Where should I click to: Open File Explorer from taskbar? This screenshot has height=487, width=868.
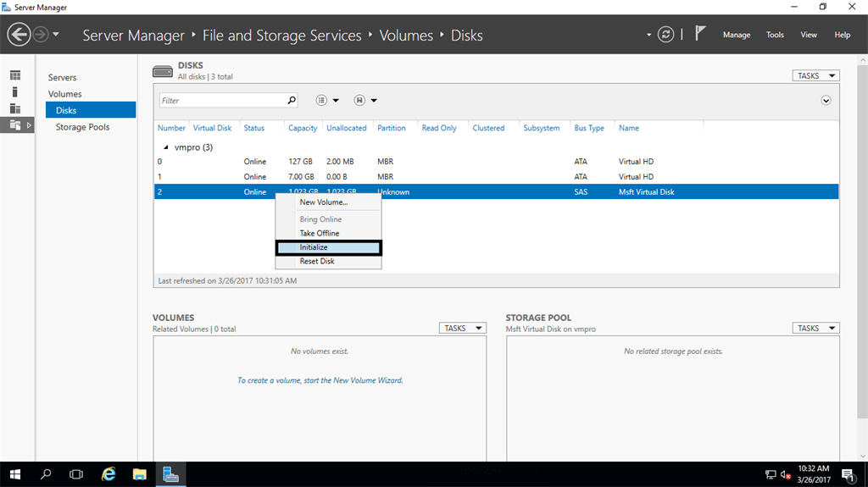140,474
